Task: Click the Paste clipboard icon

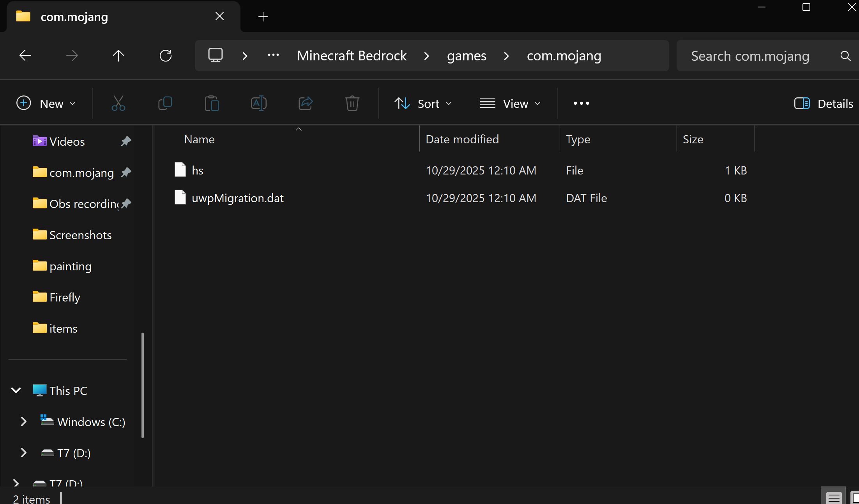Action: (x=212, y=104)
